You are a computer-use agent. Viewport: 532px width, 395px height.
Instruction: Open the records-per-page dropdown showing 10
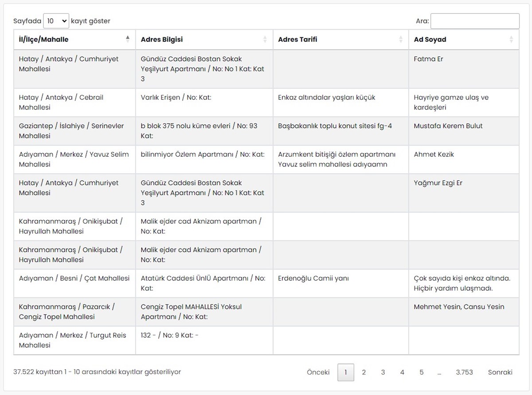point(56,21)
